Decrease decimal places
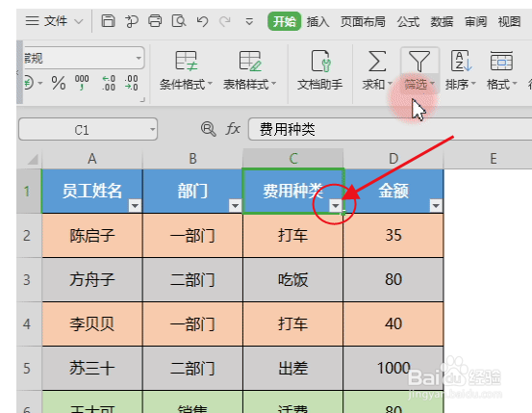 131,83
